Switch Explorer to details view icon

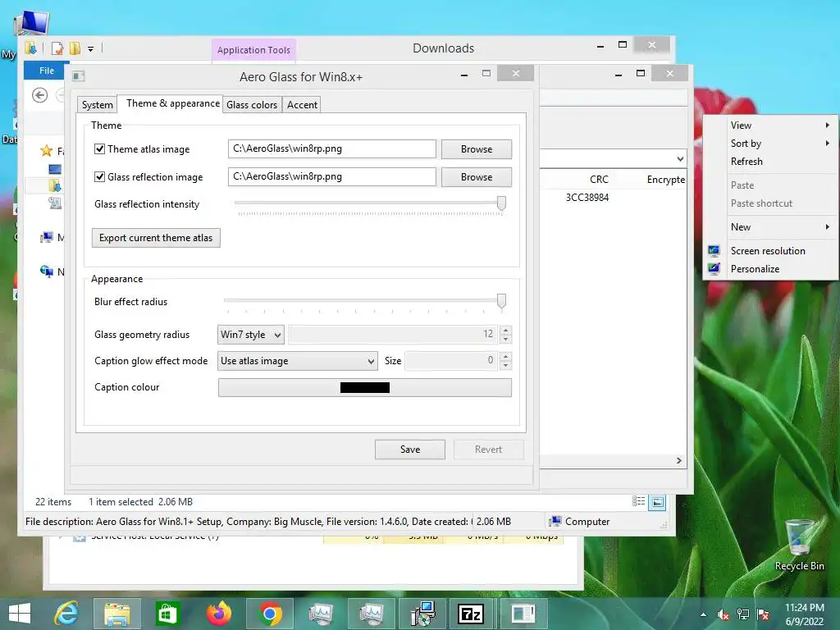pyautogui.click(x=638, y=501)
